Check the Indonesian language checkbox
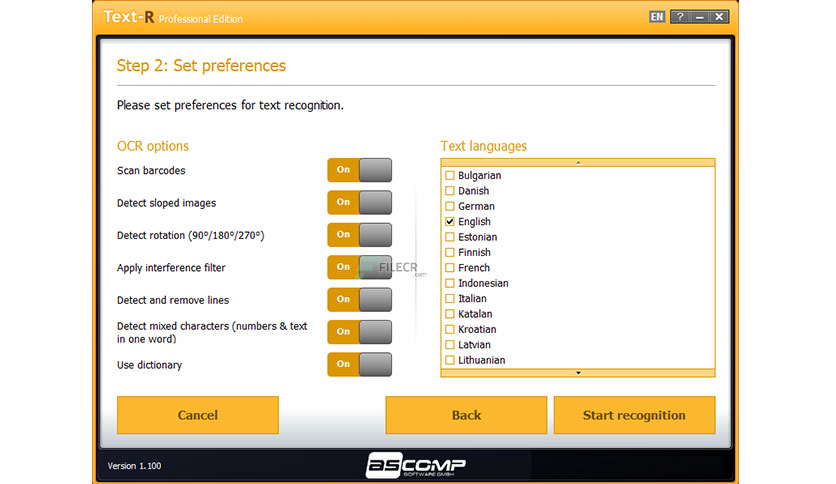The width and height of the screenshot is (836, 484). [450, 283]
